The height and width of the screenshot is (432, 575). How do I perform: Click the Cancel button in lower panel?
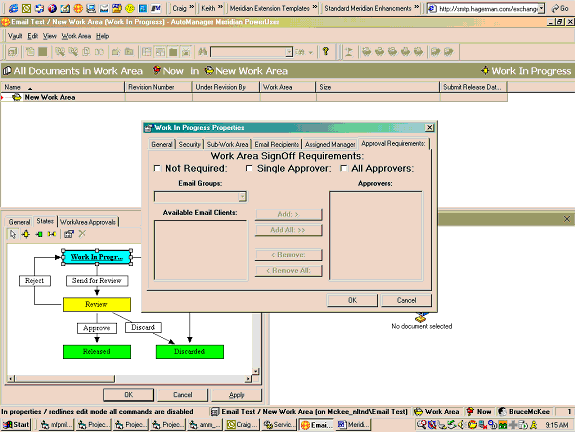click(183, 395)
